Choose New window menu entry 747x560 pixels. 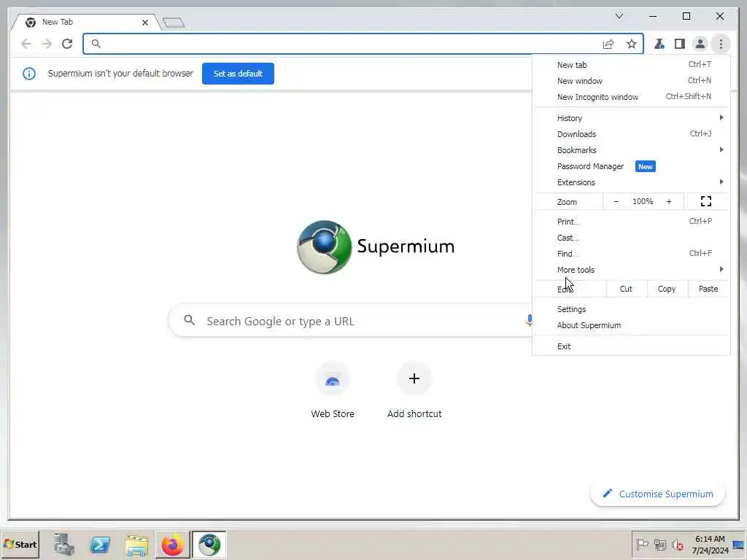pyautogui.click(x=632, y=81)
